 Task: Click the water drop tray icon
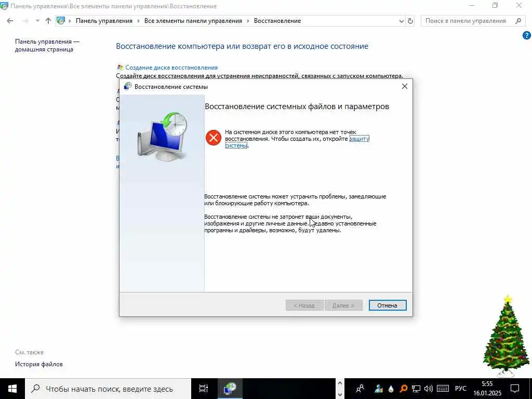pos(391,389)
